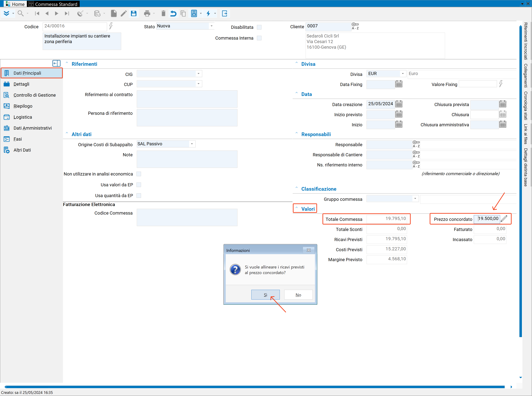Viewport: 532px width, 396px height.
Task: Open Cliente lookup key A-Z icon
Action: [x=355, y=26]
